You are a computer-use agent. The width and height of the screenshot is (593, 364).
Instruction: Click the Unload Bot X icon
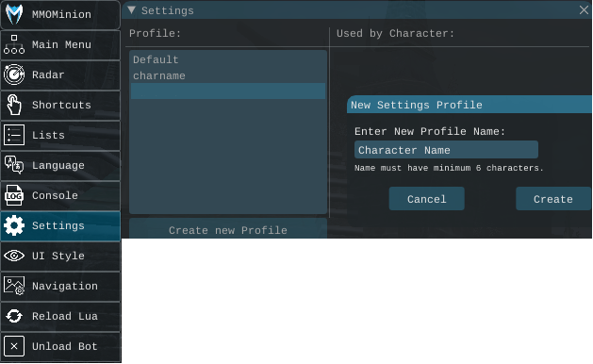click(14, 346)
